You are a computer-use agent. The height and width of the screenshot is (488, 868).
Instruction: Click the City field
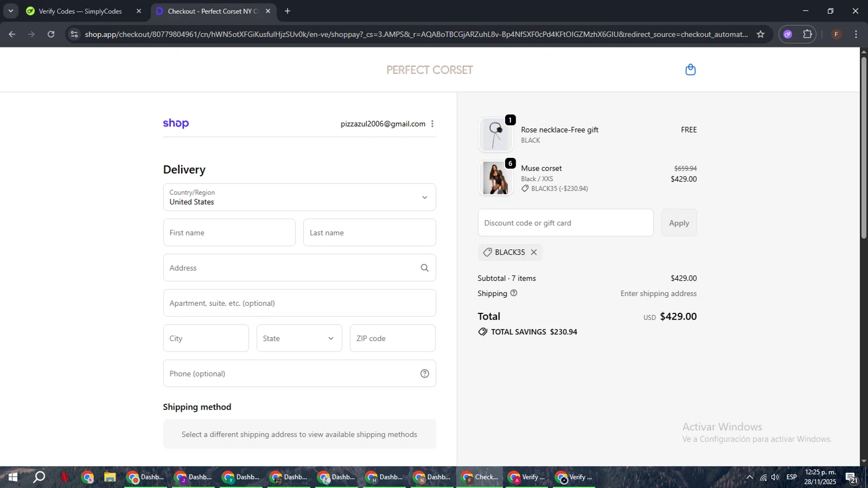[206, 338]
